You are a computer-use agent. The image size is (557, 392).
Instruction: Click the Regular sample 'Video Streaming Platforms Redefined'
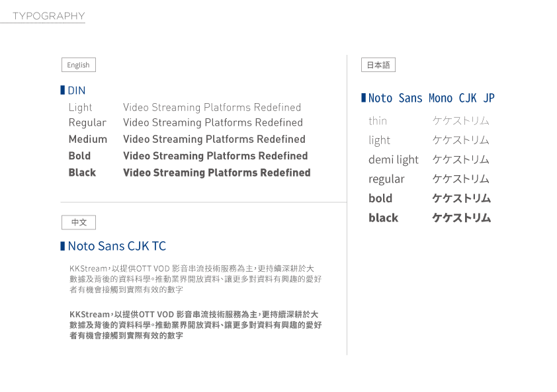point(213,122)
